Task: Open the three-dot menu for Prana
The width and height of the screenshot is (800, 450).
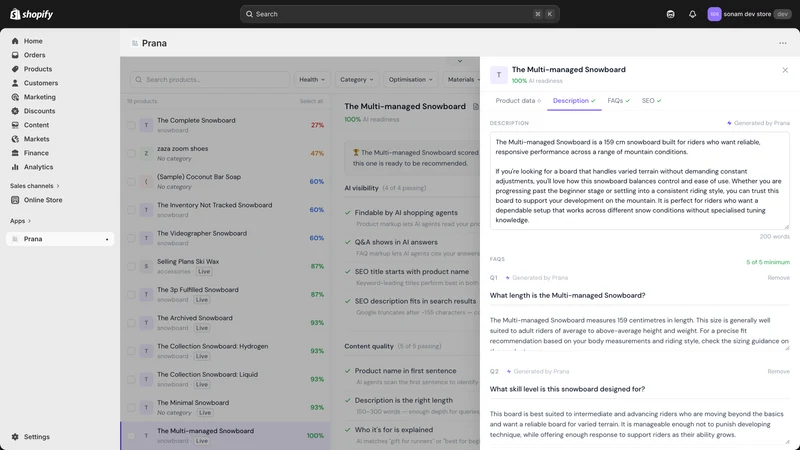Action: point(783,43)
